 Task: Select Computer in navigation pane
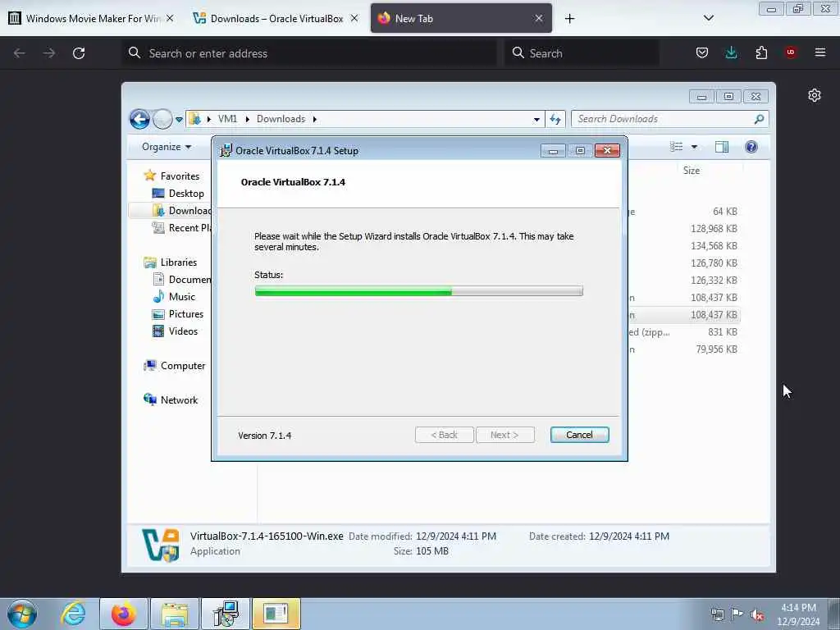(x=183, y=366)
